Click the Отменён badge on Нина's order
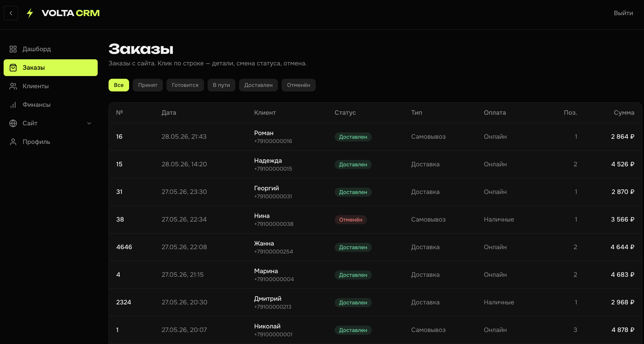 [350, 220]
